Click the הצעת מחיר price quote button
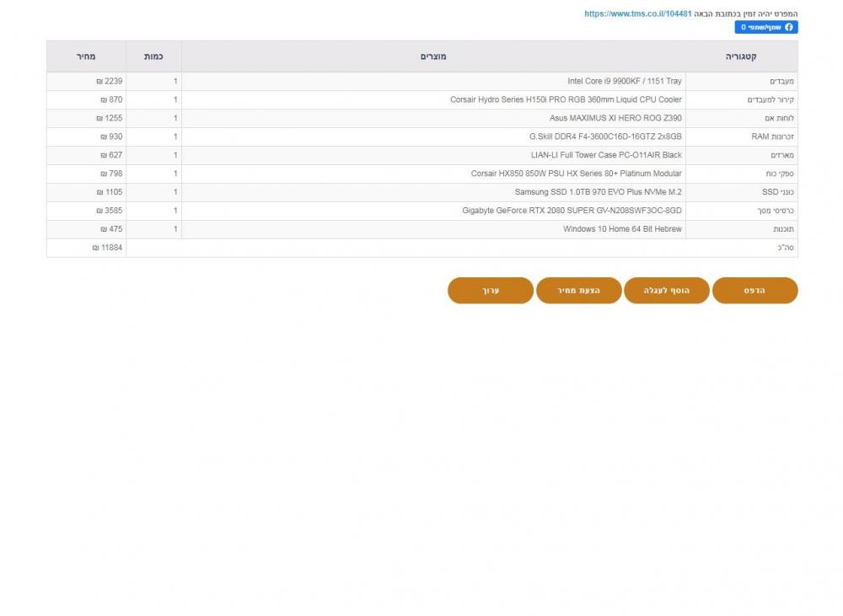The width and height of the screenshot is (843, 616). tap(578, 290)
